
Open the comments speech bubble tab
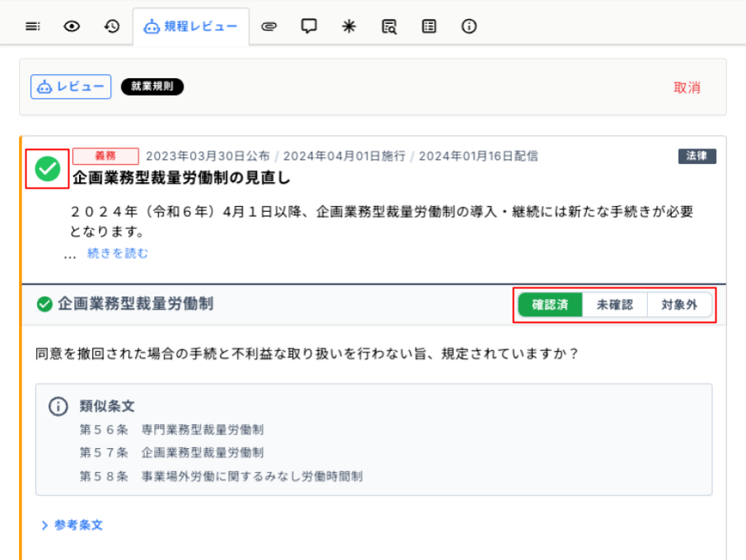[x=309, y=26]
